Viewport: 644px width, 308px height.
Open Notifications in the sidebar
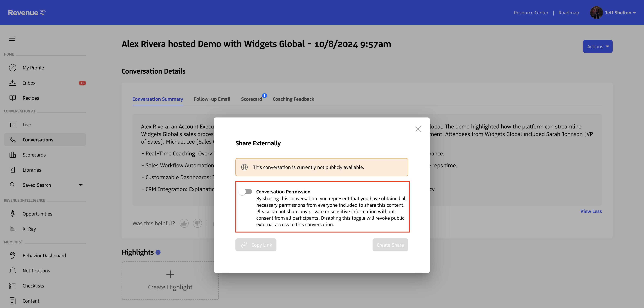point(36,271)
